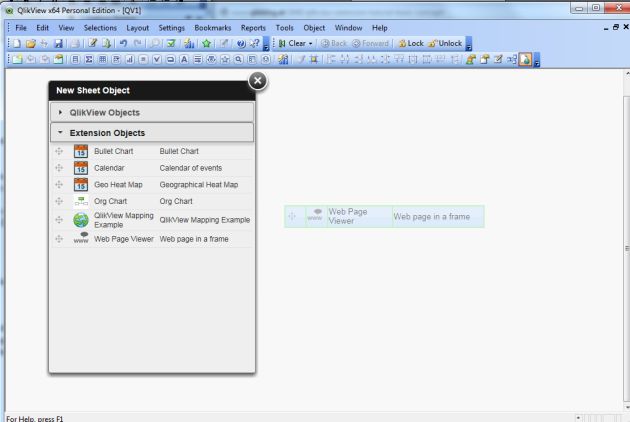Add bookmark with green star icon
This screenshot has height=422, width=630.
point(207,43)
